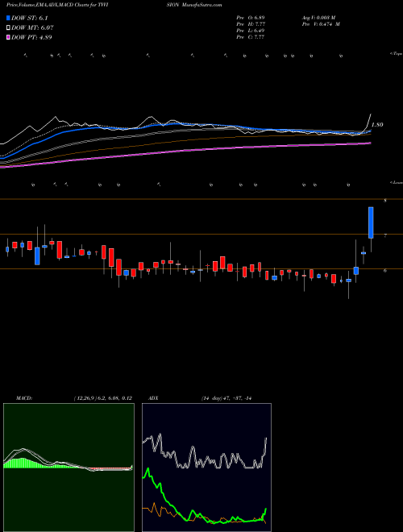Screen dimensions: 403x532
Task: Click the tall blue last candlestick
Action: (371, 222)
